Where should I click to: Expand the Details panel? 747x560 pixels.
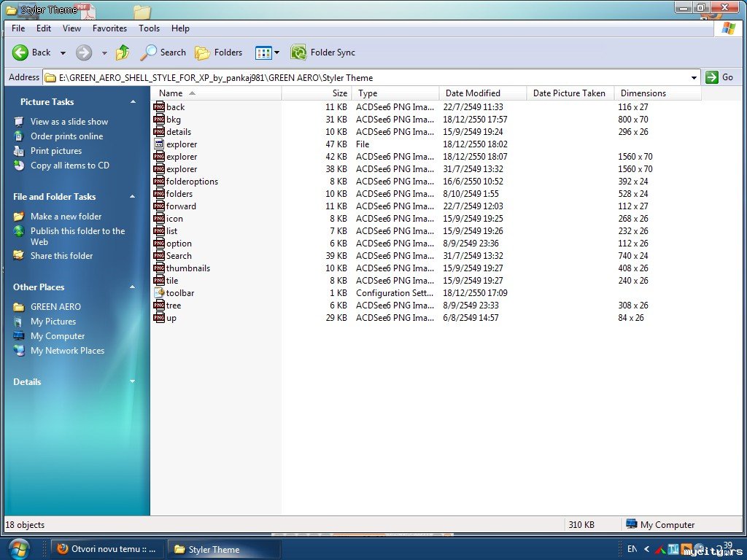point(133,382)
